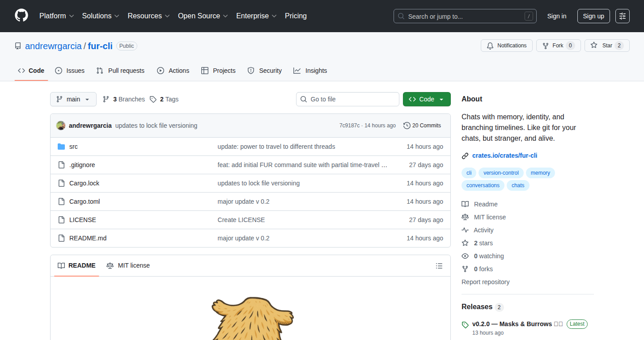Open the GitHub home logo
Viewport: 644px width, 340px height.
(21, 16)
